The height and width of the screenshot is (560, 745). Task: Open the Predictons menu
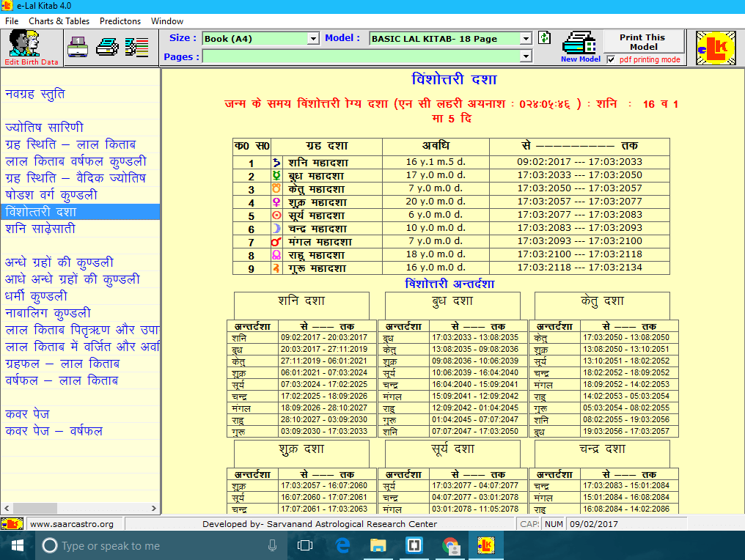point(120,21)
